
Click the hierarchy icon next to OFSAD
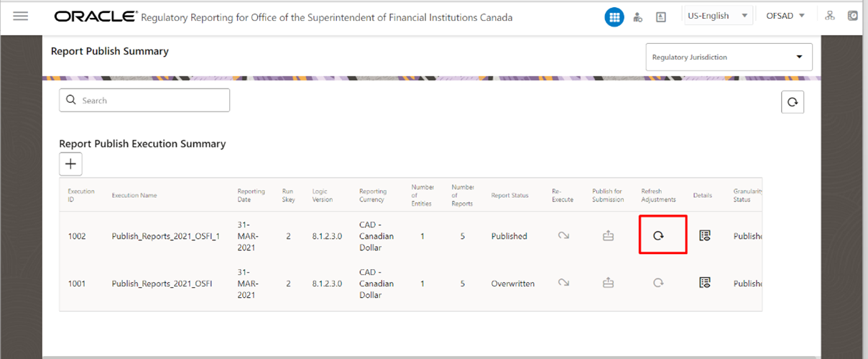(830, 16)
